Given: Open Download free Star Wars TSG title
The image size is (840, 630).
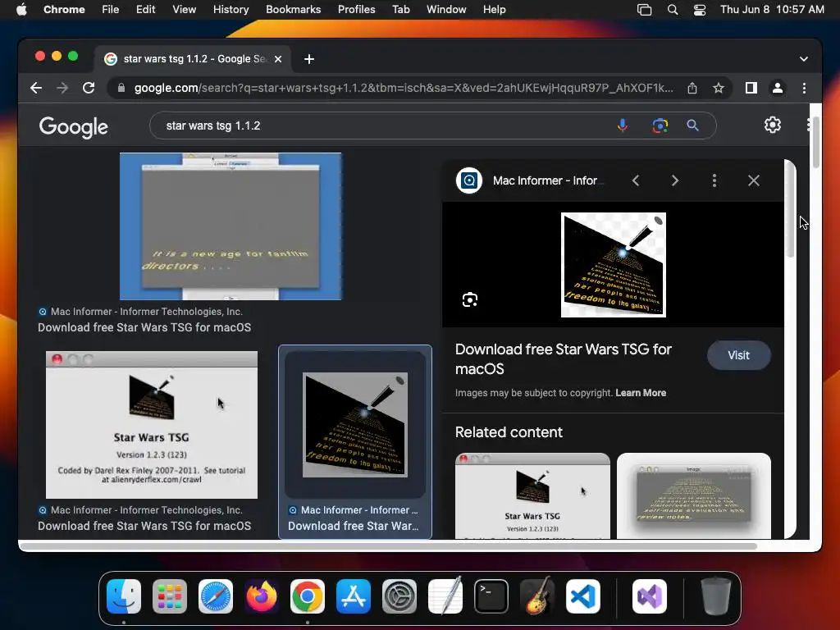Looking at the screenshot, I should click(x=563, y=359).
